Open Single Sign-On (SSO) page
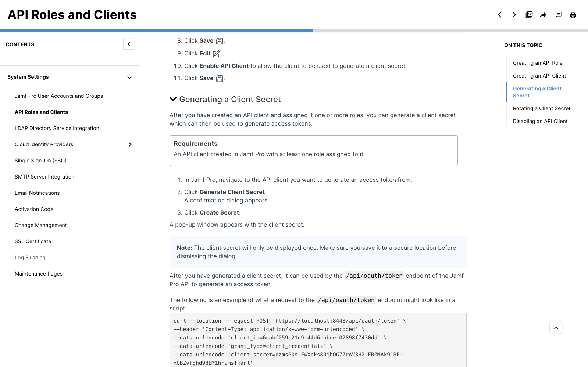Viewport: 588px width, 367px height. [40, 161]
